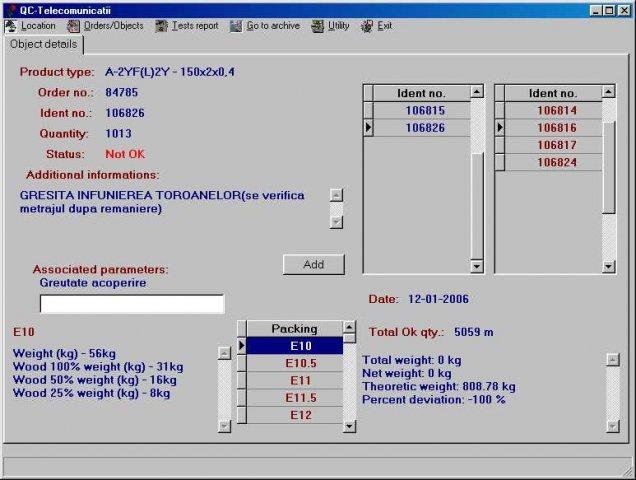Click down arrow beside Additional informations text
This screenshot has width=636, height=480.
(336, 222)
